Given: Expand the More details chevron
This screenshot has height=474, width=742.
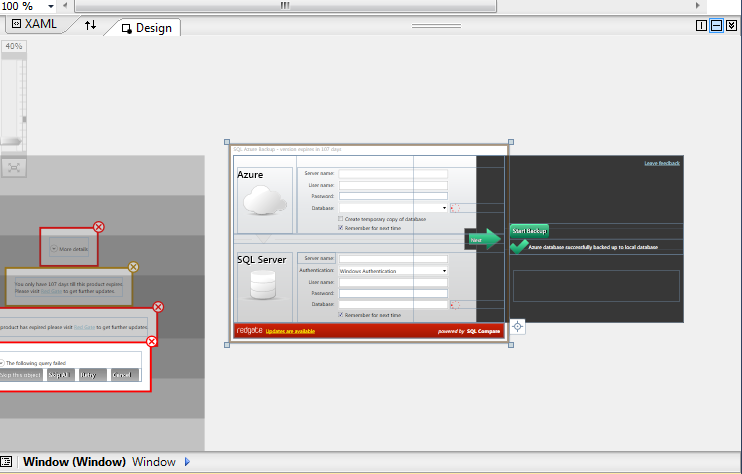Looking at the screenshot, I should (54, 249).
